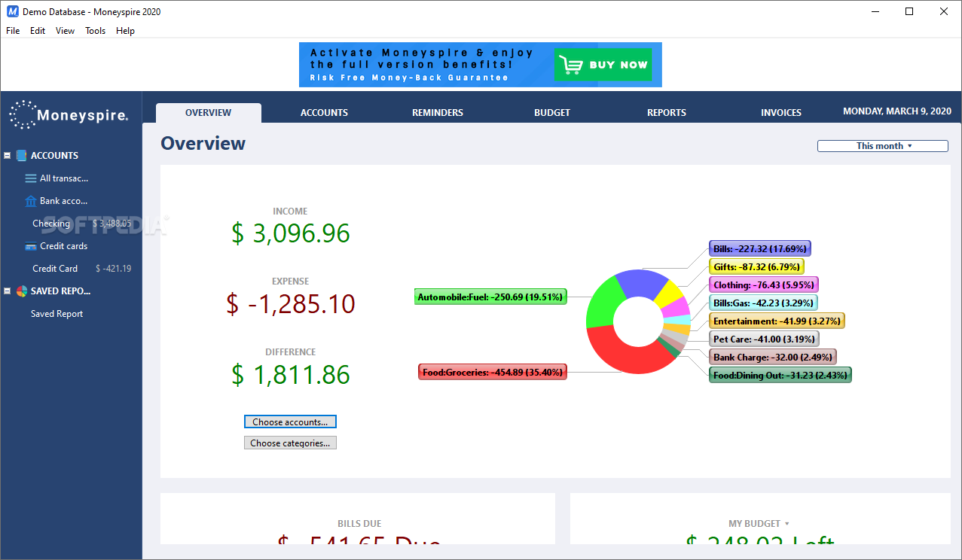
Task: Switch to the ACCOUNTS tab
Action: pyautogui.click(x=324, y=113)
